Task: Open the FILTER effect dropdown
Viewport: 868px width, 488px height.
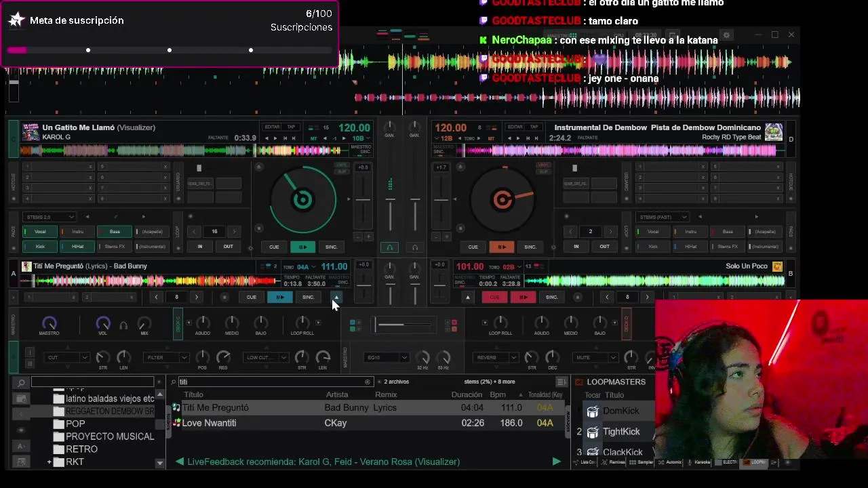Action: [x=165, y=357]
